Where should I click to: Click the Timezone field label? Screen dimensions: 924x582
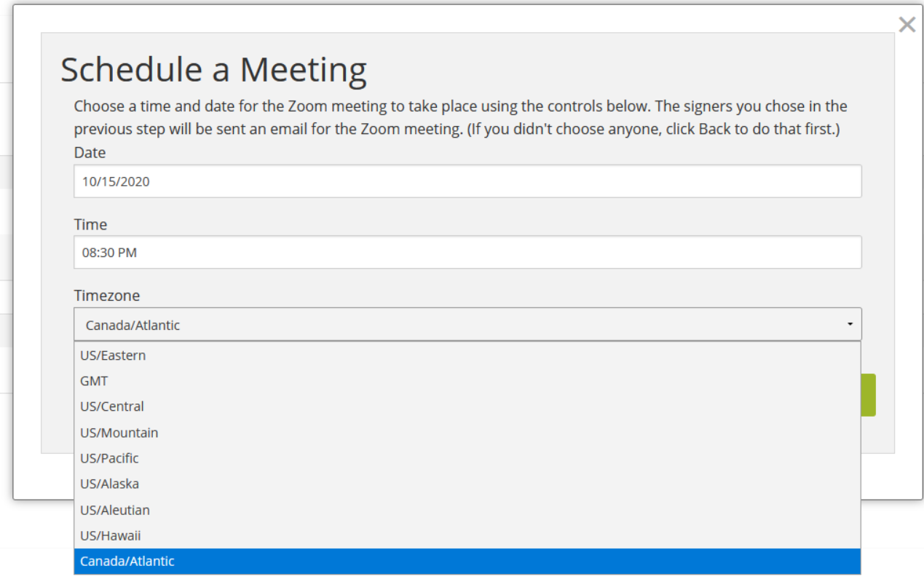[x=106, y=296]
